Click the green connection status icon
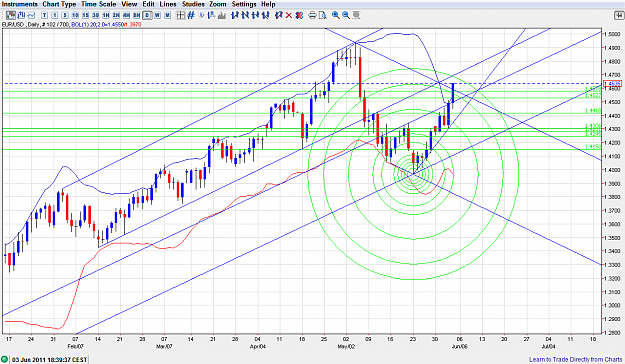 point(4,360)
